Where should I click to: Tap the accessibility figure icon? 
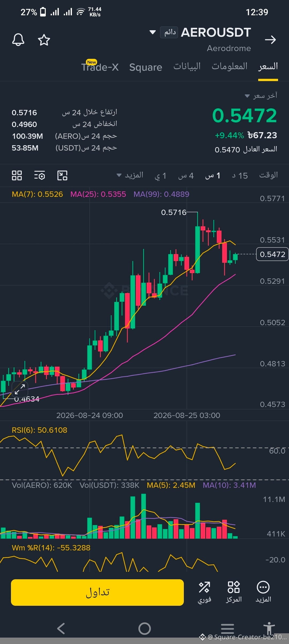coord(269,628)
